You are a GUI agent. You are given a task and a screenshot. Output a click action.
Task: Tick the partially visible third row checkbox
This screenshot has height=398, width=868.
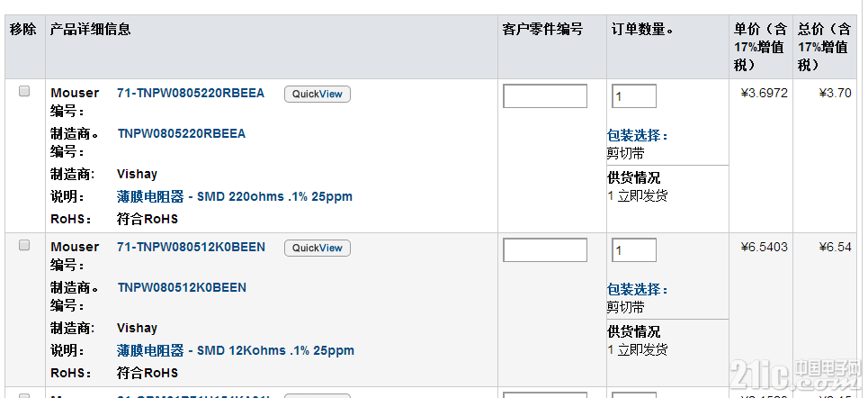pyautogui.click(x=24, y=396)
